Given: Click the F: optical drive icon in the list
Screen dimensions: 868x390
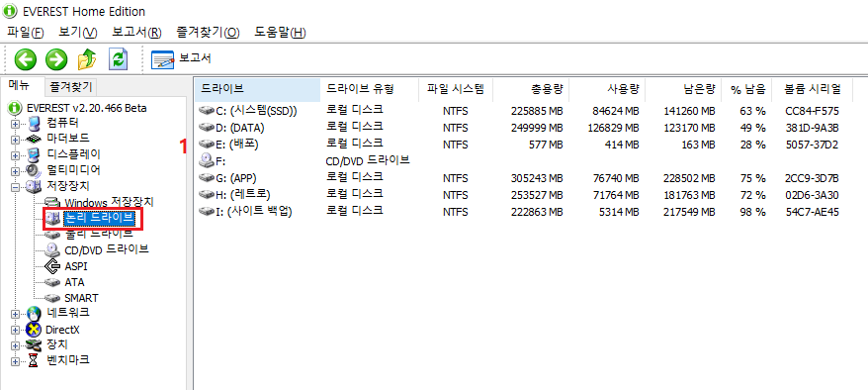Looking at the screenshot, I should (x=206, y=160).
